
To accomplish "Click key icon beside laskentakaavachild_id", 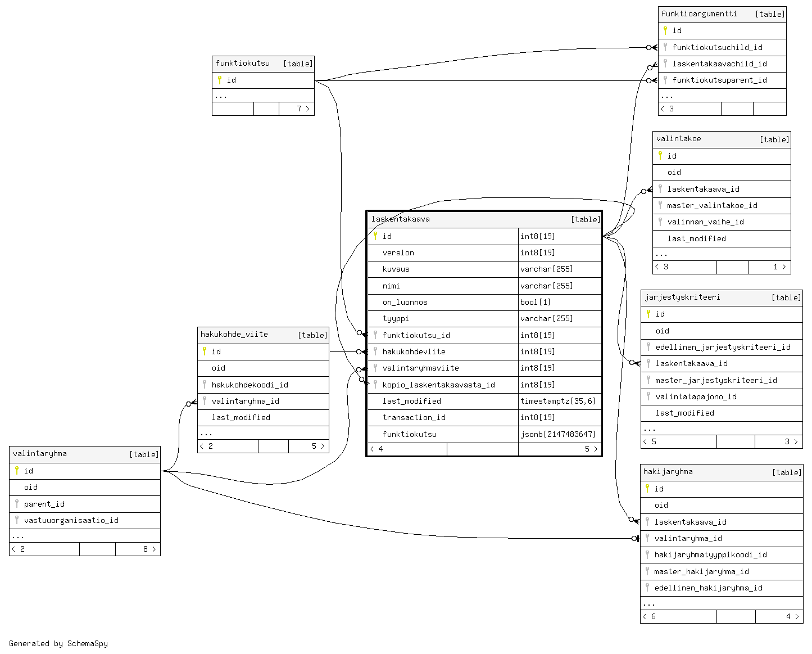I will click(665, 64).
